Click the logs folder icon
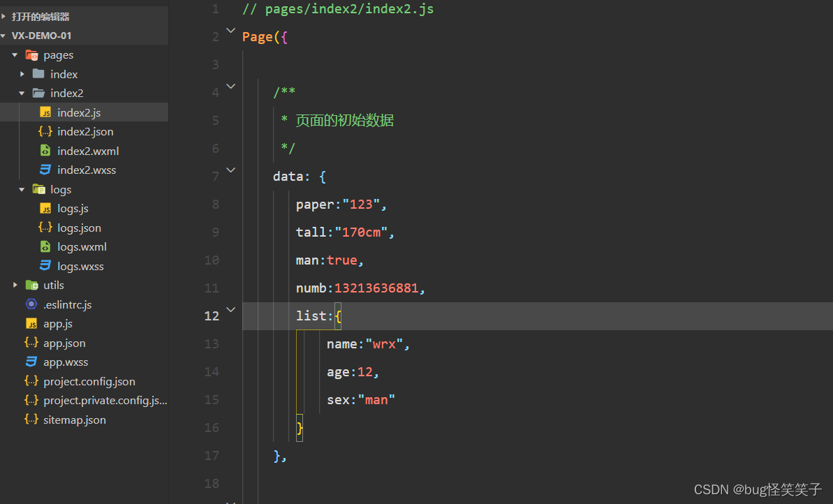This screenshot has height=504, width=833. (x=38, y=189)
